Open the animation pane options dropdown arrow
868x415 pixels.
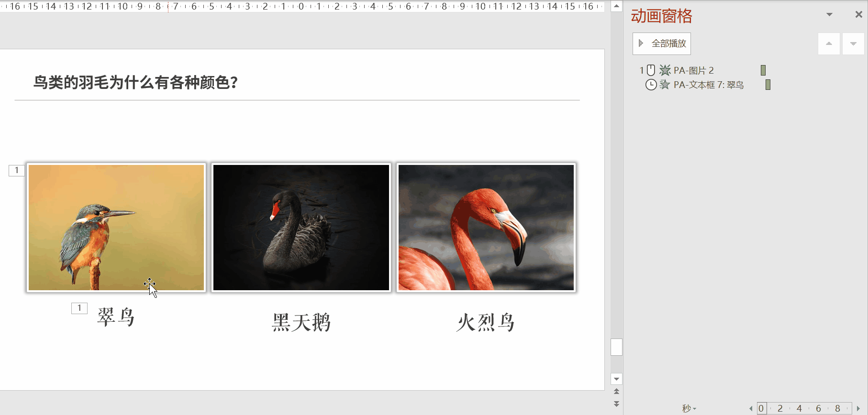pyautogui.click(x=829, y=15)
